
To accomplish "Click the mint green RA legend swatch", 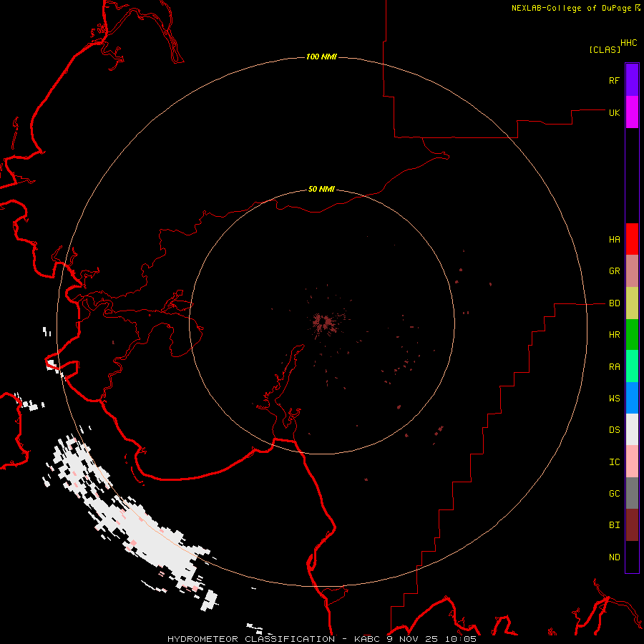I will tap(632, 366).
